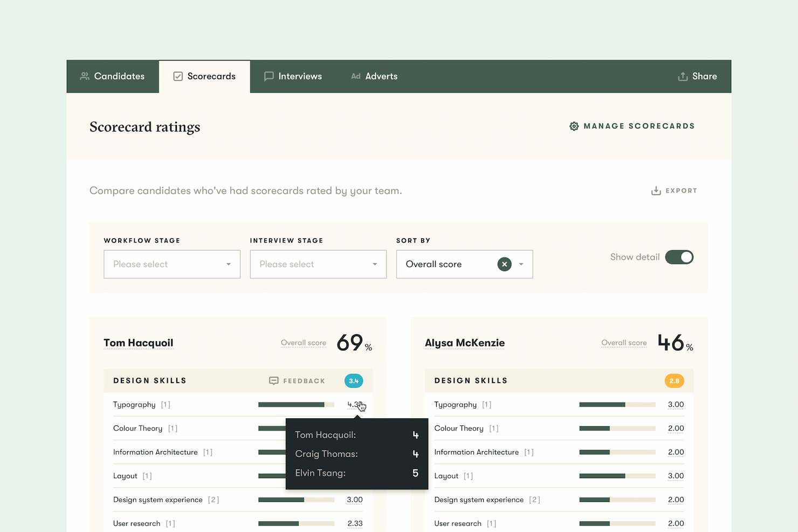Open Manage Scorecards via the gear icon
Image resolution: width=798 pixels, height=532 pixels.
click(x=574, y=126)
